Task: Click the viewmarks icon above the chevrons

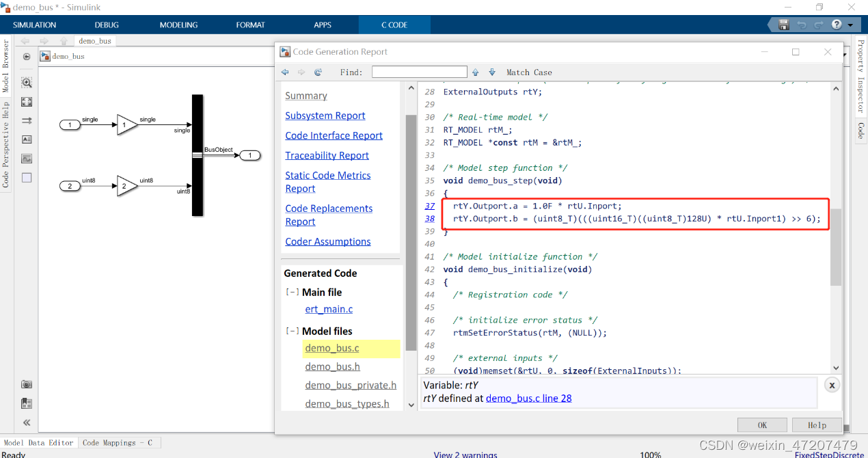Action: (27, 403)
